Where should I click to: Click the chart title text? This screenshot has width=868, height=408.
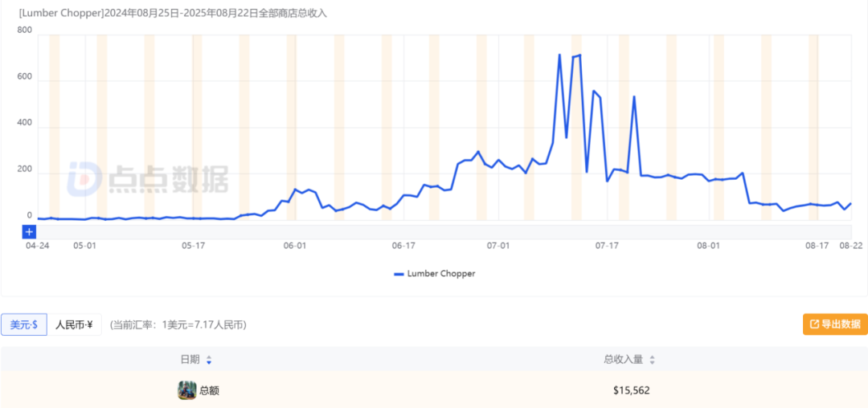pyautogui.click(x=174, y=14)
